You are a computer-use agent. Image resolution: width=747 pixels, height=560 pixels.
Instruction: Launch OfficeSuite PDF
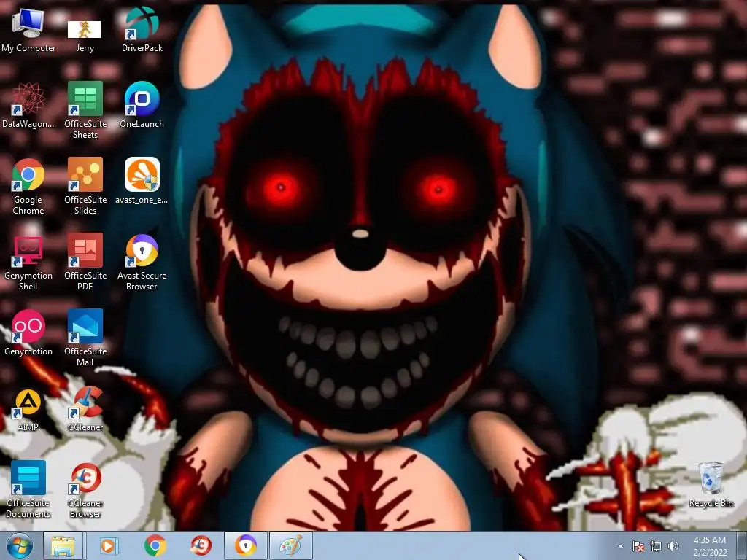click(x=85, y=262)
